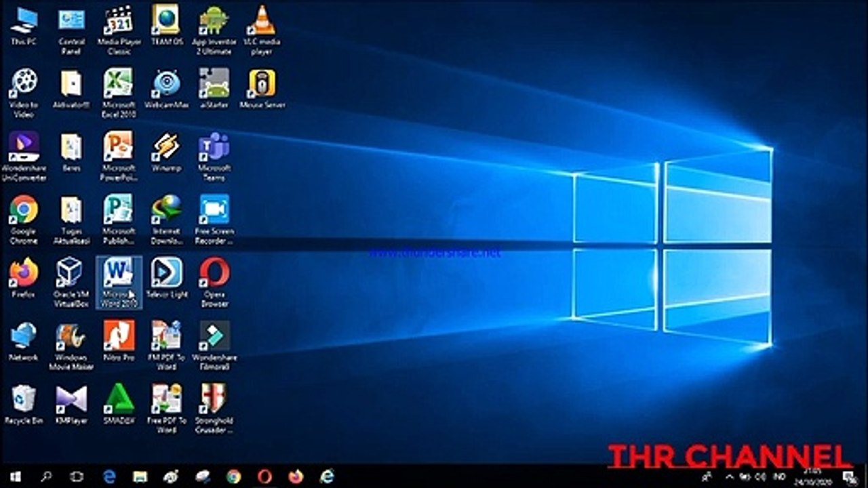Select App Inventor 2 Ultimate shortcut
The height and width of the screenshot is (488, 868).
(214, 30)
